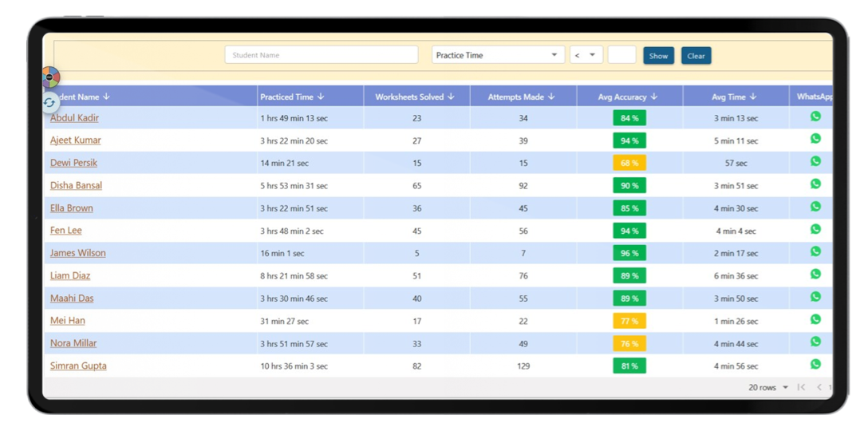Click the colorful wheel icon on left edge
868x431 pixels.
pyautogui.click(x=50, y=77)
